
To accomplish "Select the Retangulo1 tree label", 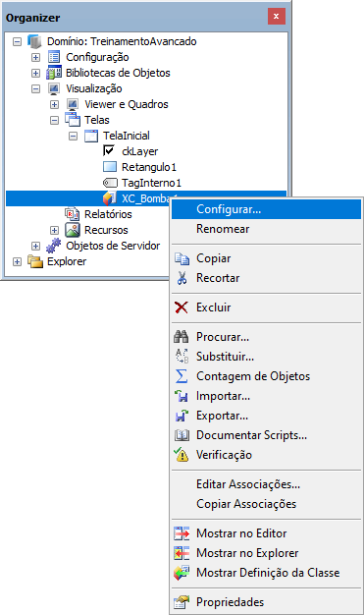I will pos(149,167).
